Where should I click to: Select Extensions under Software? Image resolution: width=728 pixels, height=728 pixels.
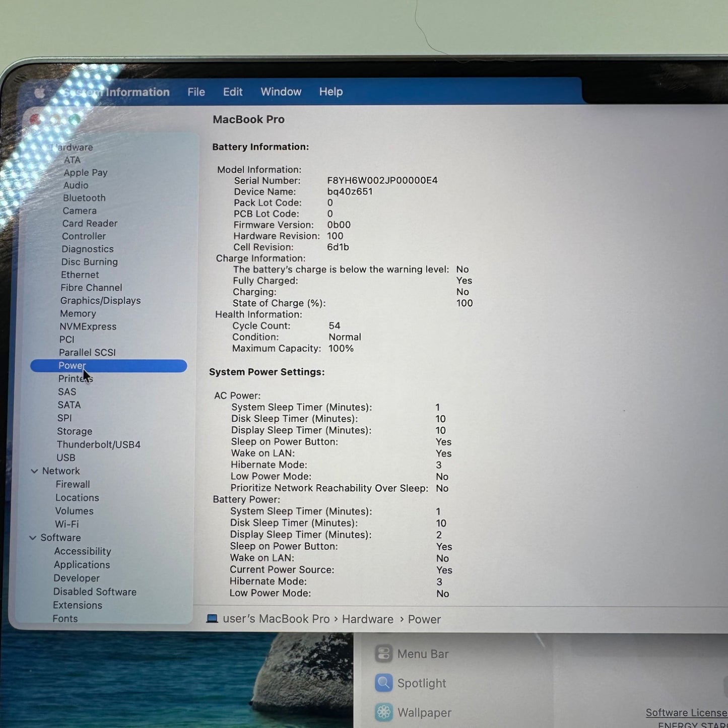tap(78, 605)
